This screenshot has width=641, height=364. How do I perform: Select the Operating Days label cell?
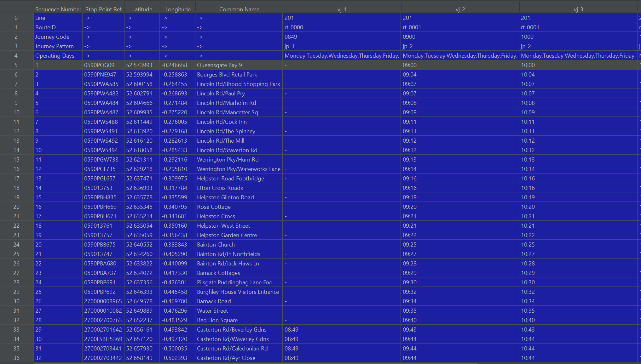[x=58, y=56]
